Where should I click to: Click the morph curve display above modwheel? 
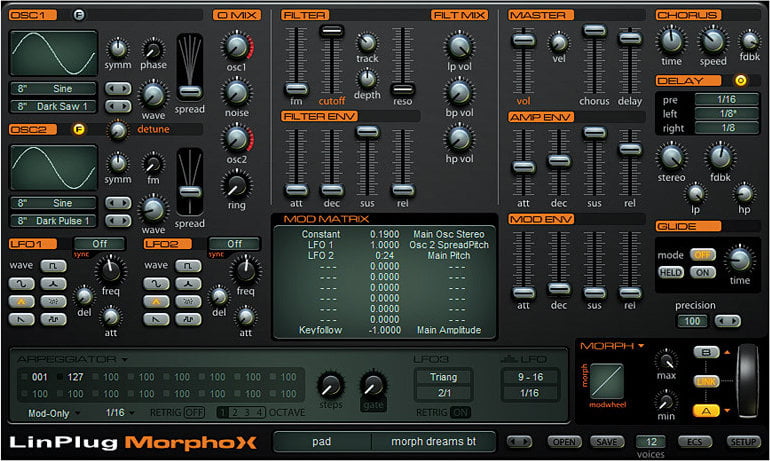click(x=607, y=381)
